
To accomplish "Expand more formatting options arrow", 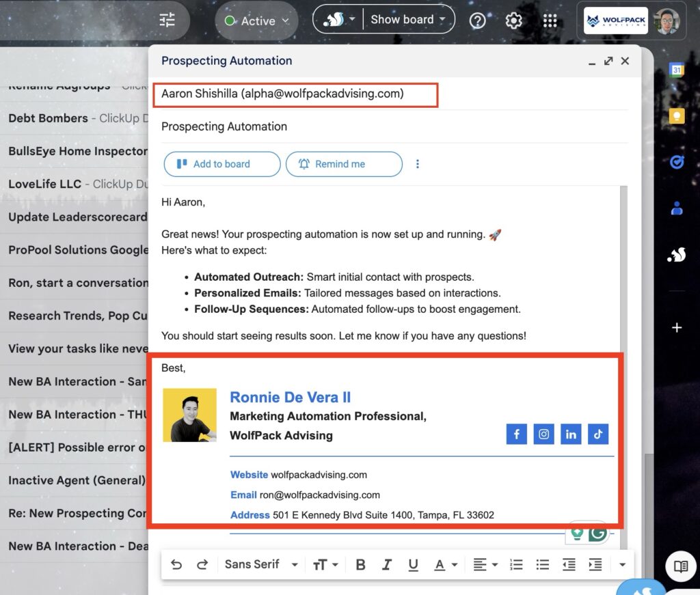I will [622, 565].
